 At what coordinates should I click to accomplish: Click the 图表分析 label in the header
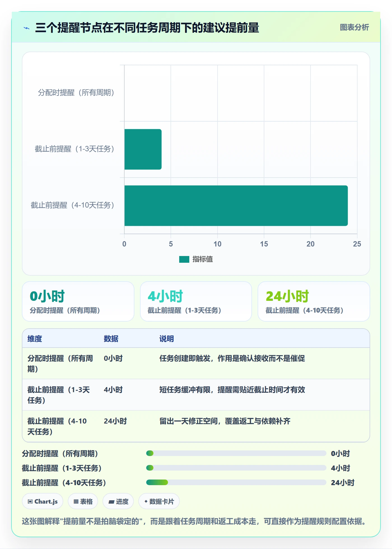pyautogui.click(x=354, y=27)
